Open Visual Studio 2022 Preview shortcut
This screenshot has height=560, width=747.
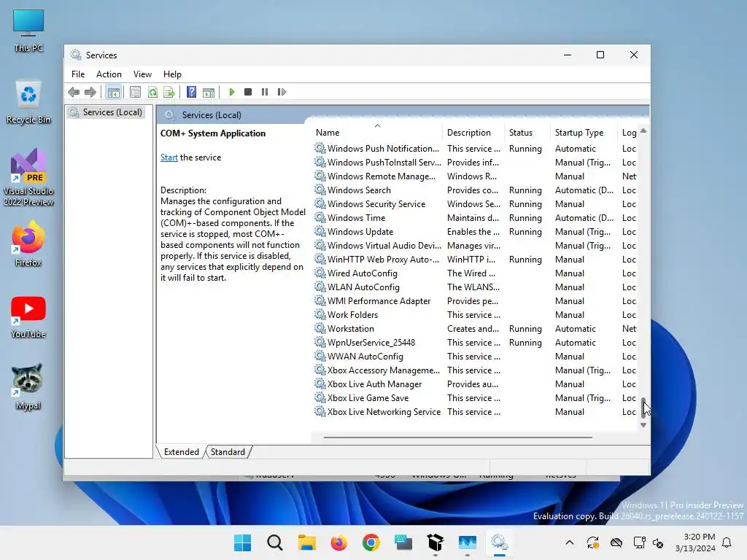coord(28,177)
